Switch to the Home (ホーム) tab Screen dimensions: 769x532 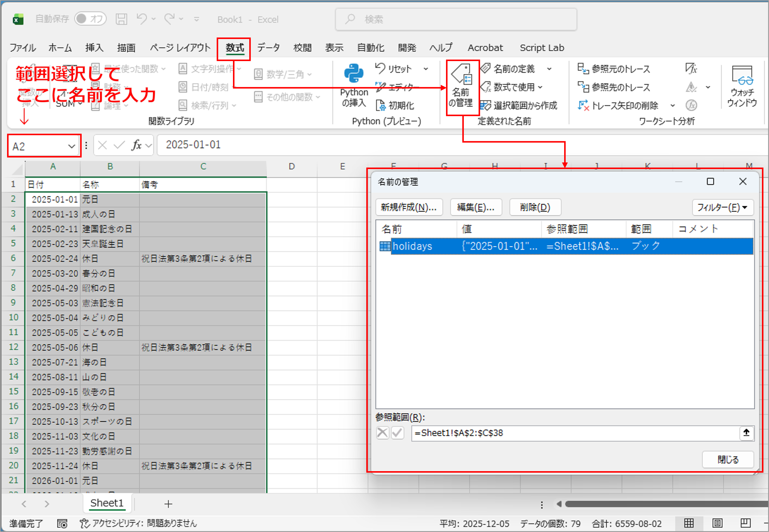[60, 48]
